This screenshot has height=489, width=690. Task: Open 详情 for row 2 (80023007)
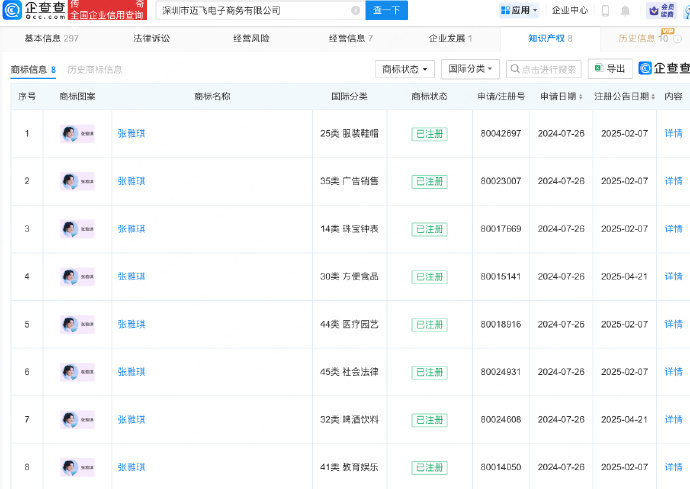coord(673,181)
